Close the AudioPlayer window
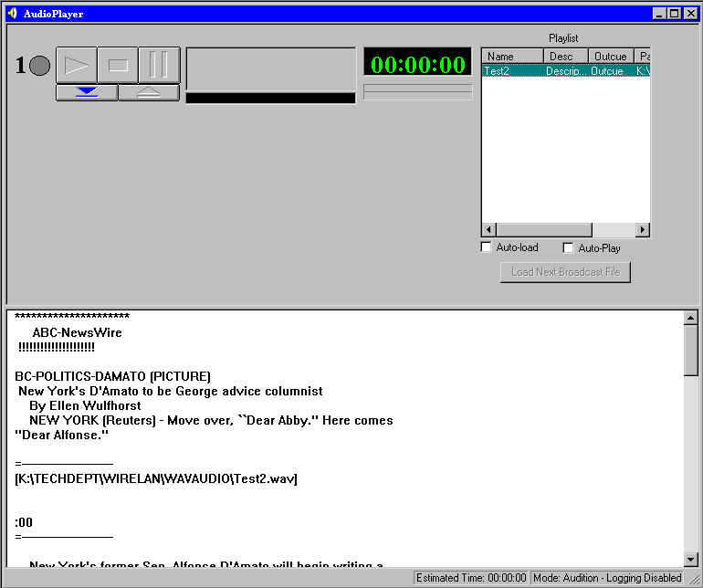The width and height of the screenshot is (703, 588). (x=691, y=14)
